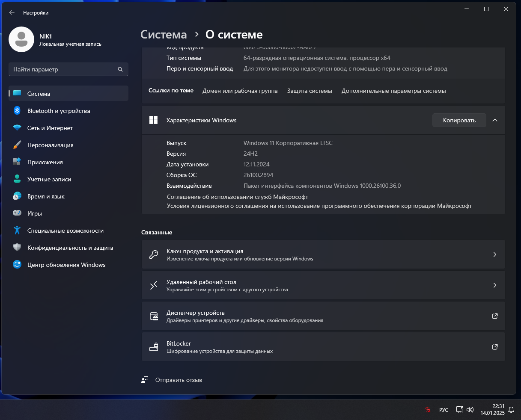Open Защита системы link
Image resolution: width=521 pixels, height=420 pixels.
coord(310,91)
